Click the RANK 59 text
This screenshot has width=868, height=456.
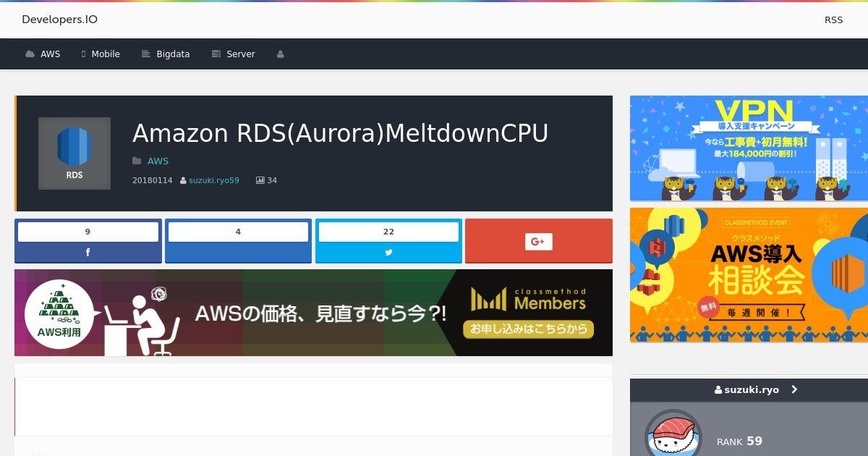[x=739, y=441]
